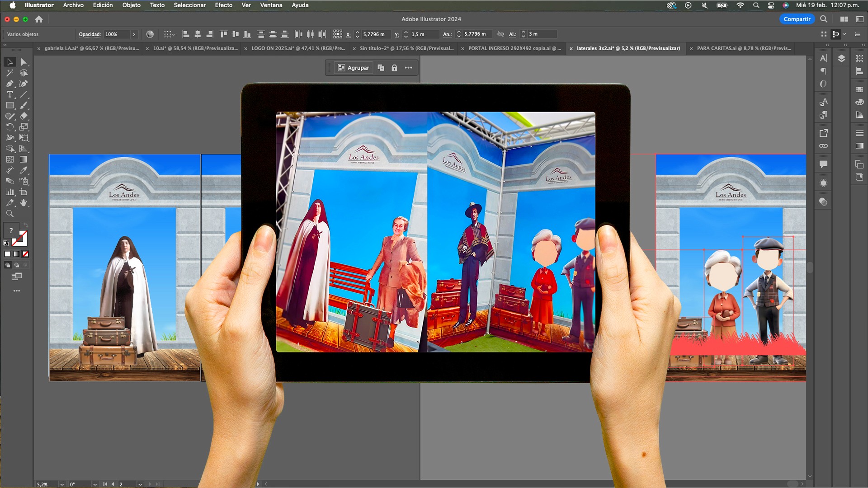Toggle constrain width and height proportions
This screenshot has width=868, height=488.
click(x=500, y=34)
